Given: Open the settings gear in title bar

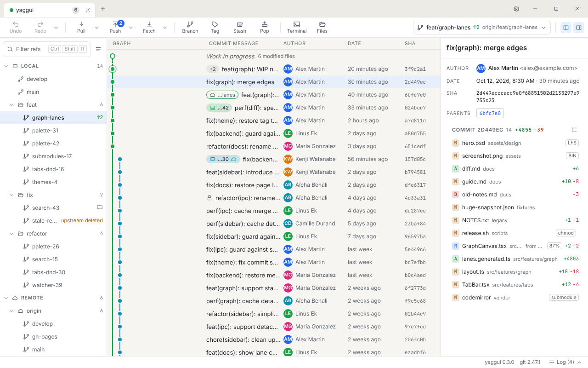Looking at the screenshot, I should [x=516, y=9].
